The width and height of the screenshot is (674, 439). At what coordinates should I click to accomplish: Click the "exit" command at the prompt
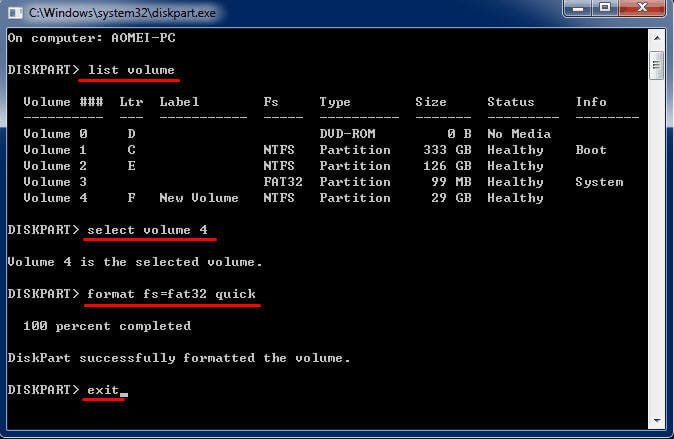(103, 389)
